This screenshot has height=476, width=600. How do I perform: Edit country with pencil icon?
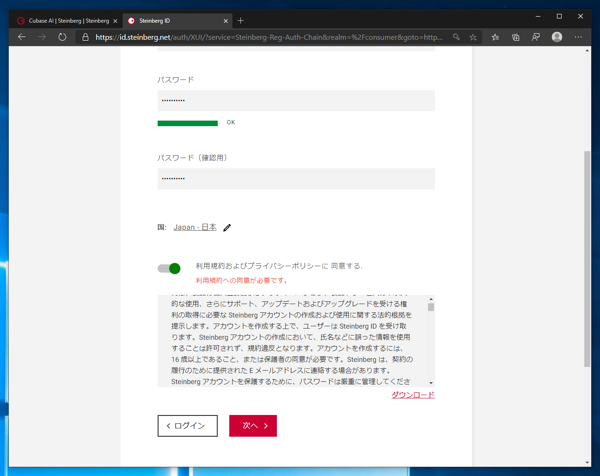click(227, 228)
